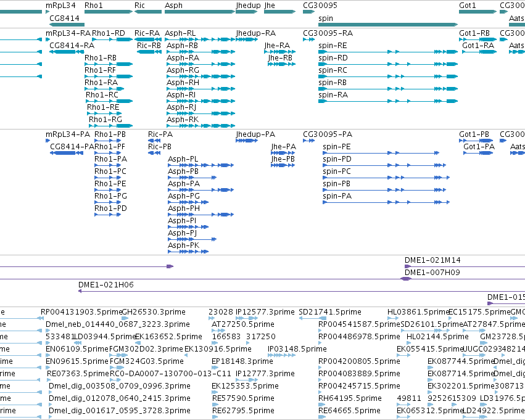
Task: Select the Rho1 gene bar
Action: pyautogui.click(x=109, y=12)
